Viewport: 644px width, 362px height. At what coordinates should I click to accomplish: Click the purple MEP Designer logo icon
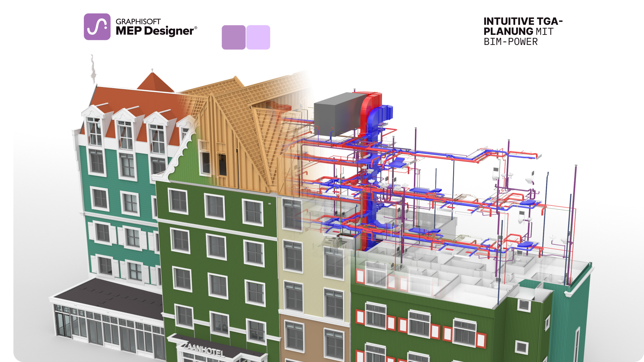pyautogui.click(x=97, y=27)
